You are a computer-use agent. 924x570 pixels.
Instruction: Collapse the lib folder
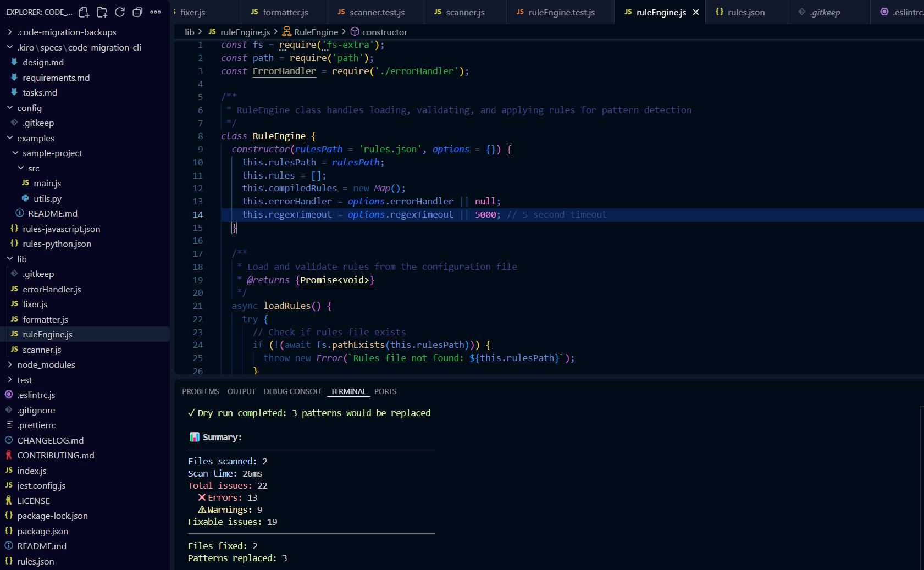21,259
